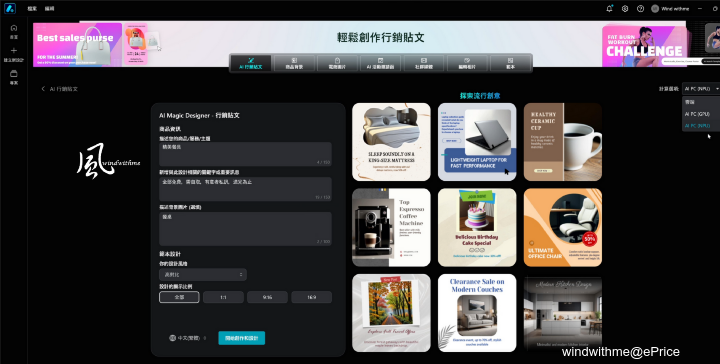The image size is (720, 364).
Task: Open the Lightweight Laptop template
Action: (x=477, y=142)
